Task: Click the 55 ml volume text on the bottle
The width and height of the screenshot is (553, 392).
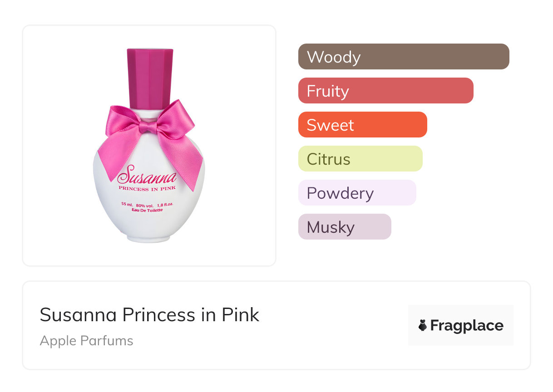Action: (126, 204)
